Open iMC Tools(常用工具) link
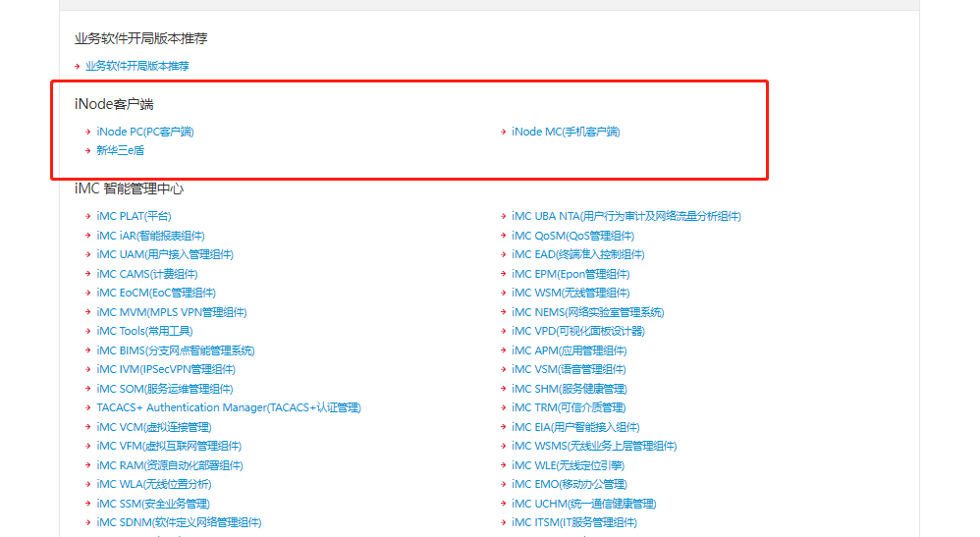The height and width of the screenshot is (537, 980). point(144,331)
